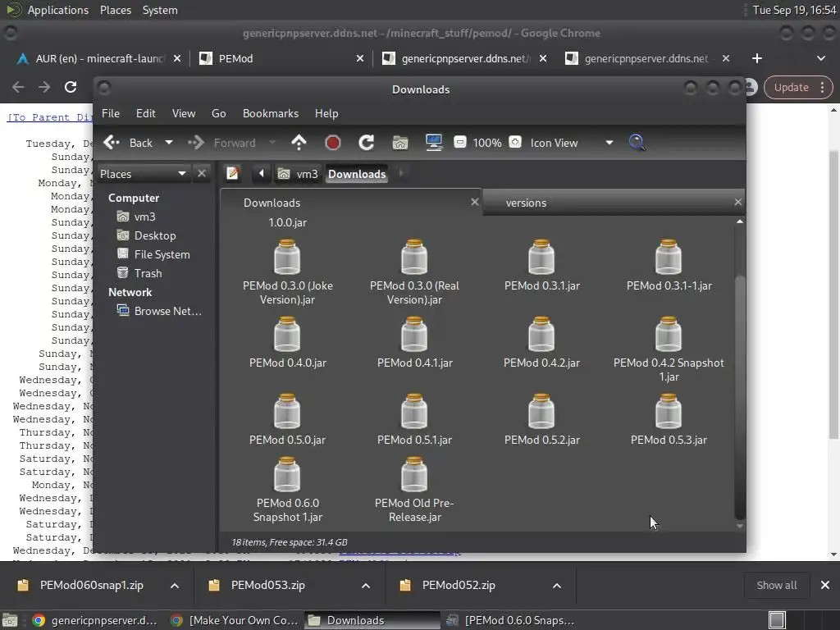Open Trash in the Places sidebar
The height and width of the screenshot is (630, 840).
click(x=148, y=273)
